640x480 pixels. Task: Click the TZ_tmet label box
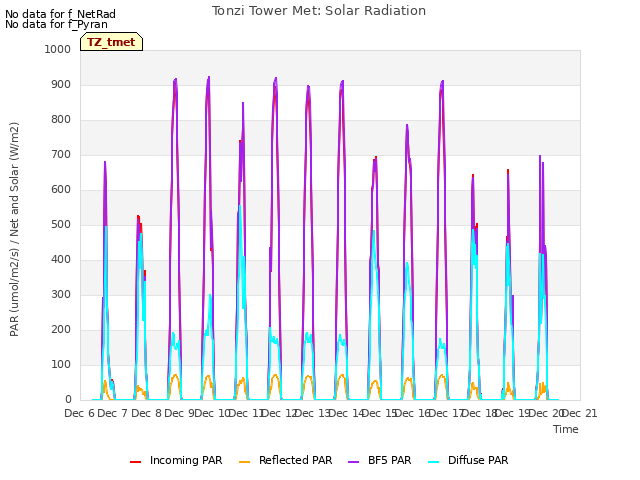point(111,42)
